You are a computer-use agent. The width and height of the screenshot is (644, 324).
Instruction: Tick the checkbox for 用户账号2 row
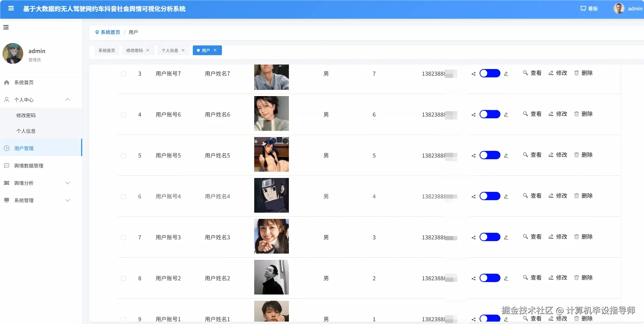click(x=123, y=279)
